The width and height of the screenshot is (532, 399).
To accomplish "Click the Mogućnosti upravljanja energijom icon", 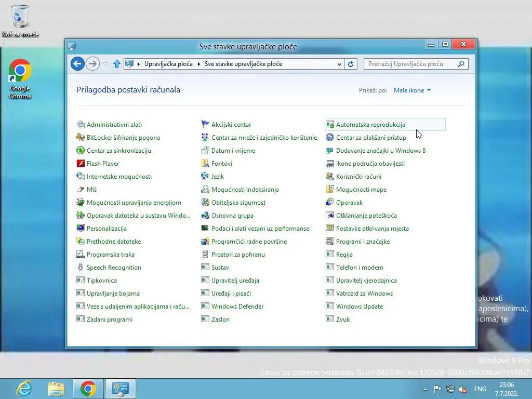I will tap(81, 203).
